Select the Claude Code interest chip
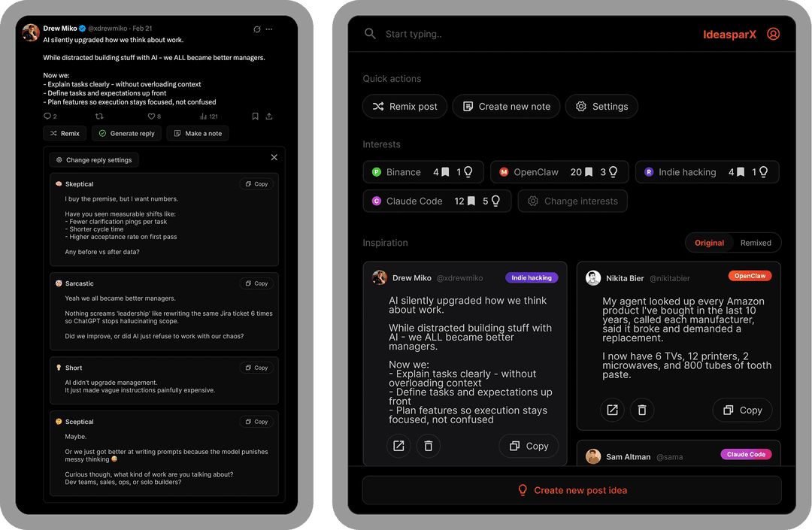Viewport: 812px width, 530px height. point(437,201)
